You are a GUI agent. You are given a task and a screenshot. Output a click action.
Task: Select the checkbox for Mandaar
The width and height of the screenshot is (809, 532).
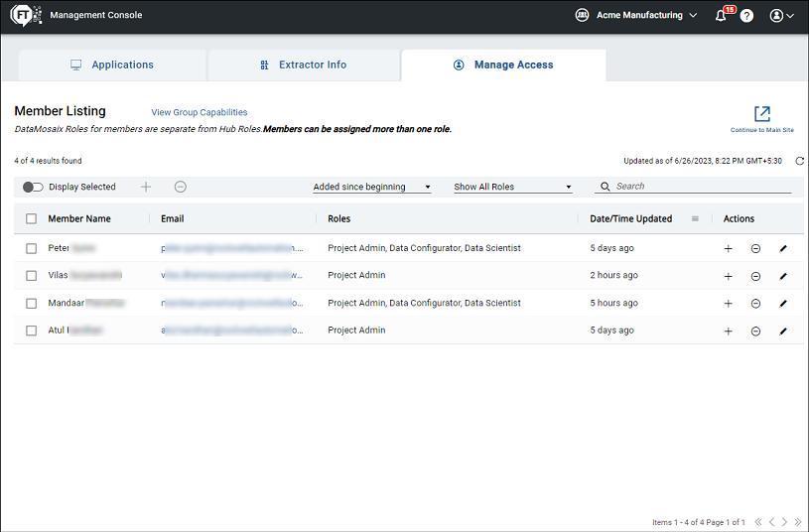(32, 303)
